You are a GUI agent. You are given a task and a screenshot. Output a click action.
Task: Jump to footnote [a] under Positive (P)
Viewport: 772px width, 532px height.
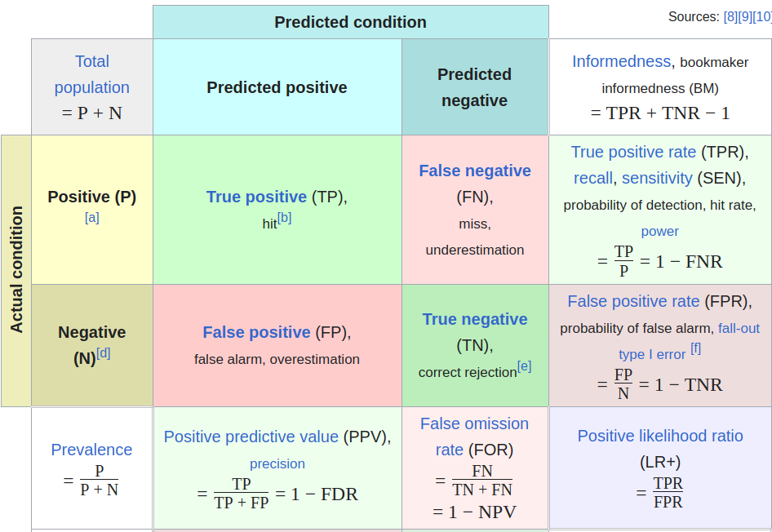tap(92, 218)
